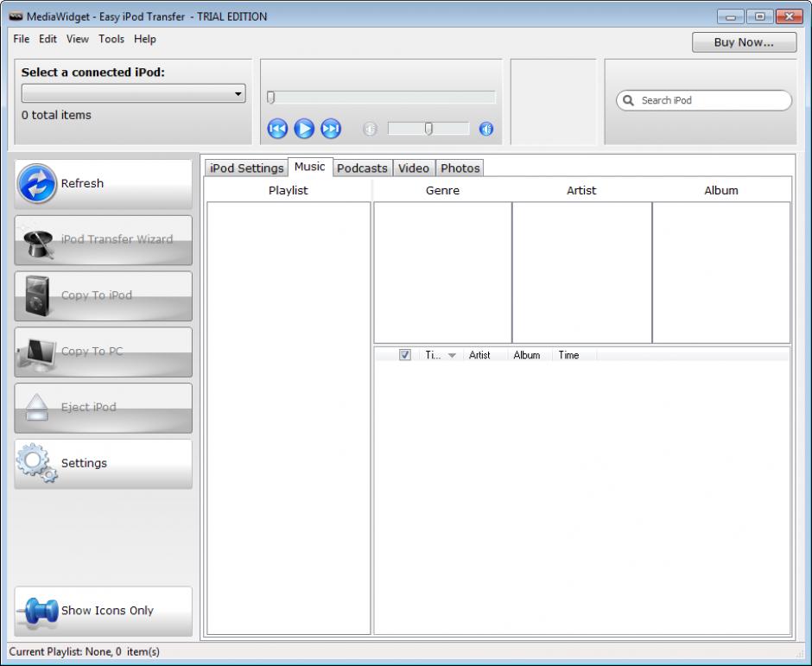Click the search magnifier icon
This screenshot has height=666, width=812.
coord(628,100)
